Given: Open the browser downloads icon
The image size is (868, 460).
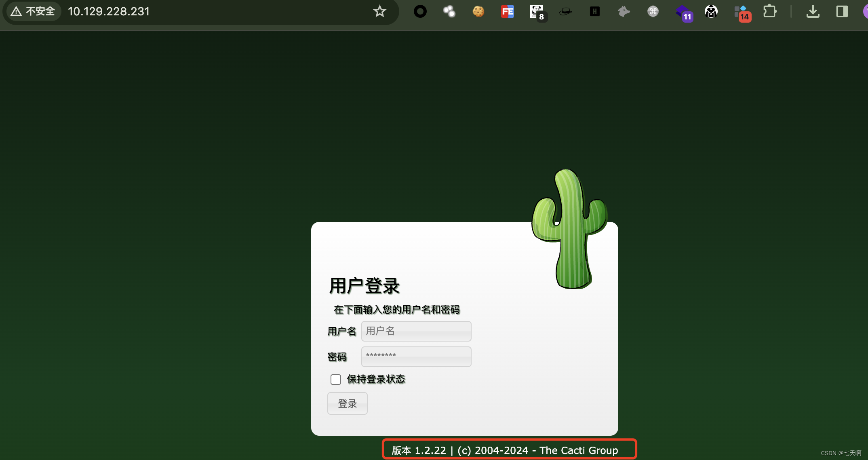Looking at the screenshot, I should click(x=813, y=11).
